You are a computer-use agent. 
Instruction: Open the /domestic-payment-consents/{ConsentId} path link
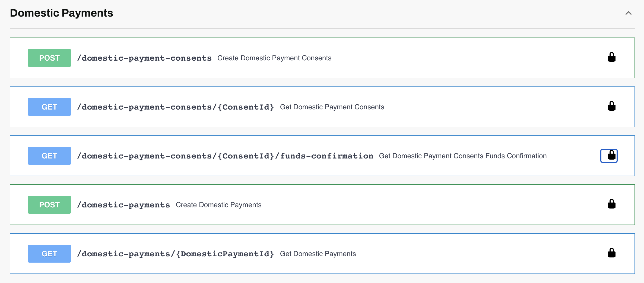pos(175,107)
